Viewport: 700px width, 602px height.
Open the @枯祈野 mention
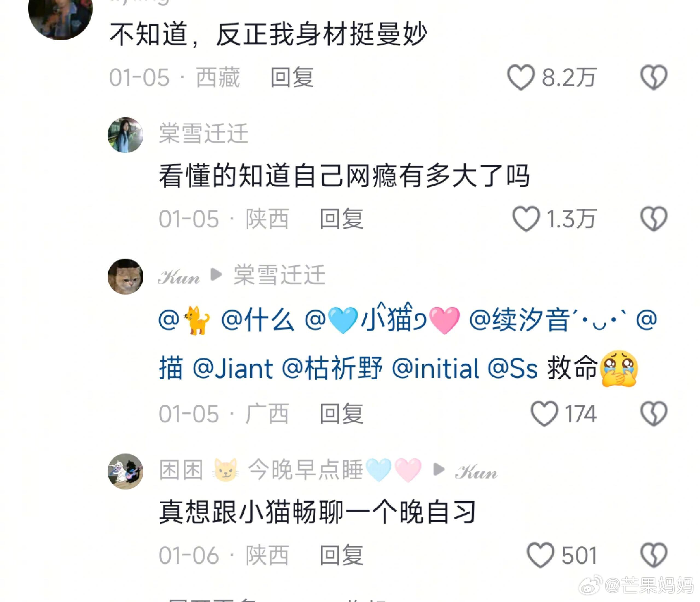(332, 368)
